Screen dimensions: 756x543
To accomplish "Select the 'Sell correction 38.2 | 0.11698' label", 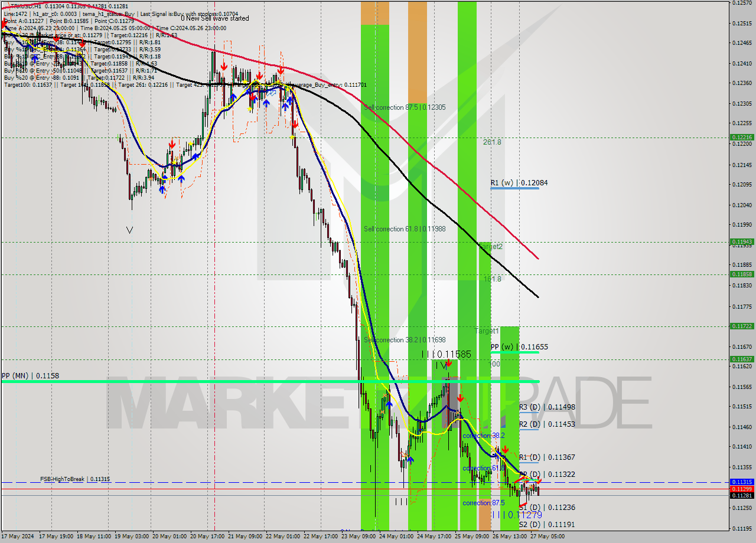I will click(405, 340).
